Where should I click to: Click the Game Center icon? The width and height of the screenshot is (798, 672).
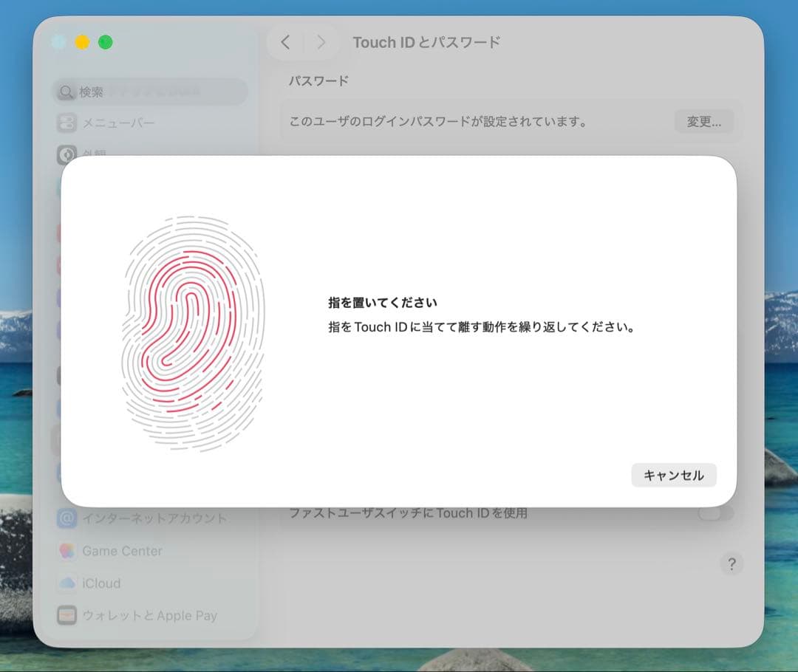tap(67, 551)
